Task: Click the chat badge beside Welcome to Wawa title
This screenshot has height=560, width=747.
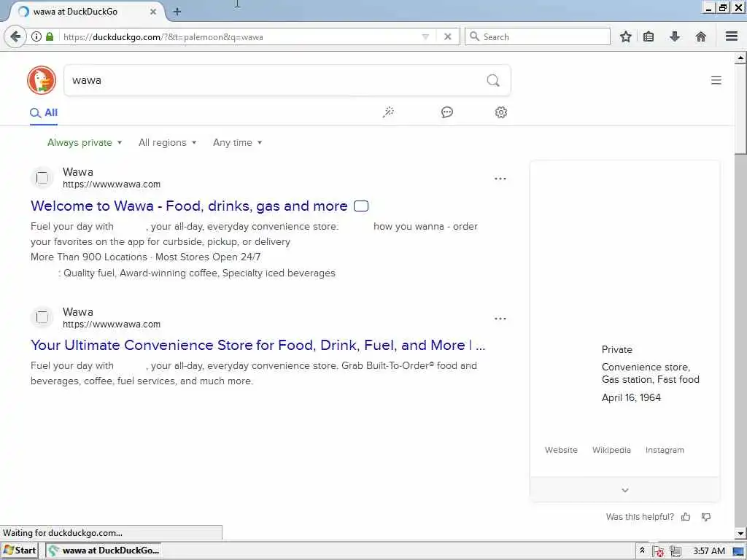Action: 361,206
